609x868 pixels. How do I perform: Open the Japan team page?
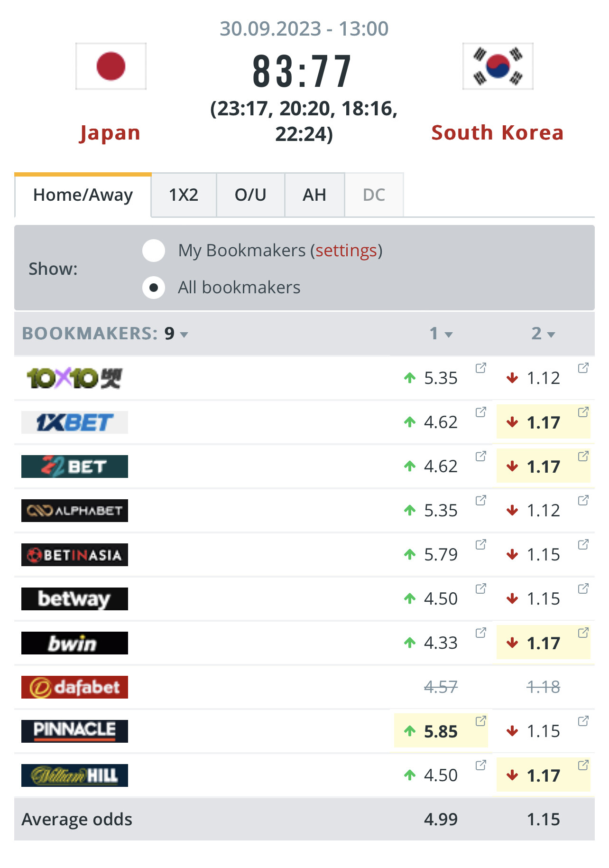pyautogui.click(x=110, y=133)
